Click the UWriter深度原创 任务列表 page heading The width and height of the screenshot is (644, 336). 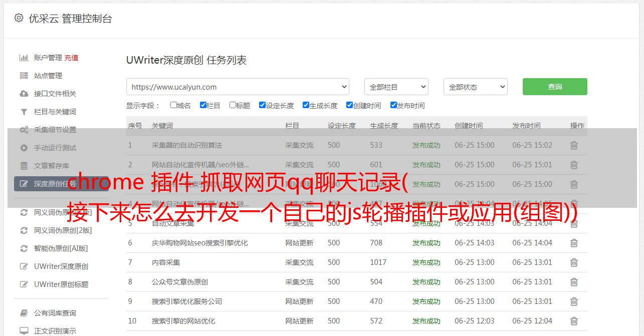[x=186, y=60]
